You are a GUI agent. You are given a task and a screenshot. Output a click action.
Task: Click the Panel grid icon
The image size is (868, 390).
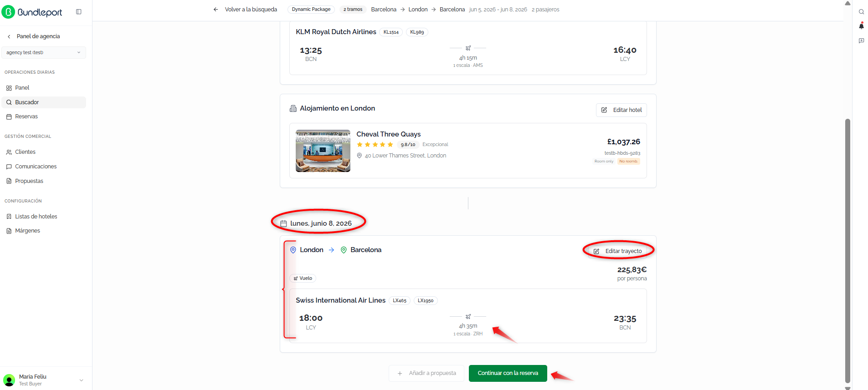point(9,88)
